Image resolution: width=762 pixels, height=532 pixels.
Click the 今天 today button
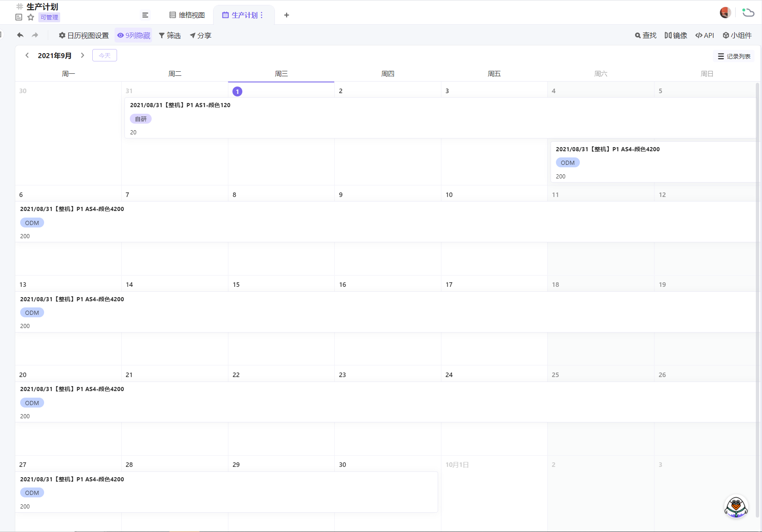(105, 55)
